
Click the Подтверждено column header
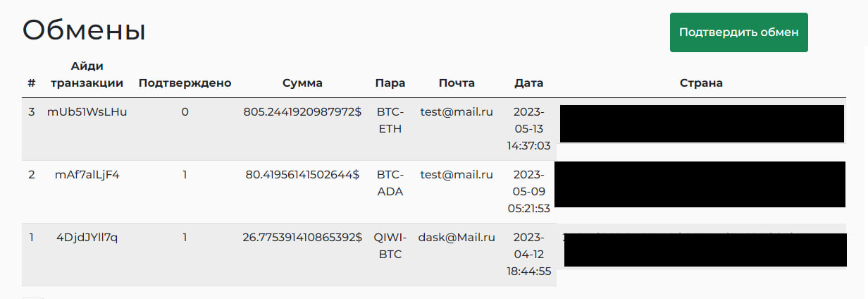[185, 83]
